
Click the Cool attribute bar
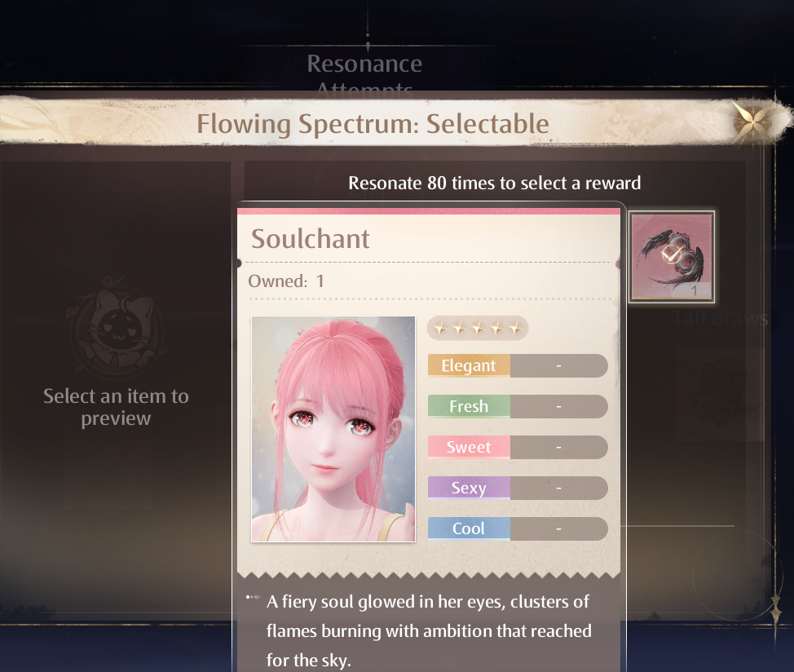point(518,528)
